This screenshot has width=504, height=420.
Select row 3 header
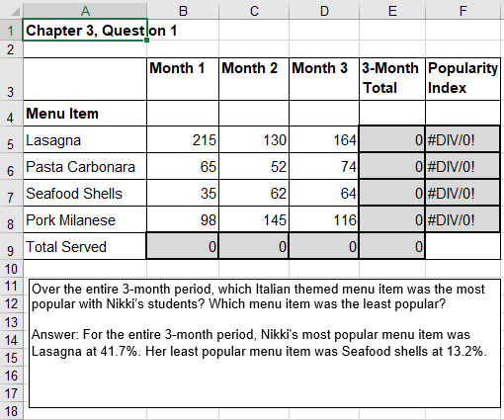coord(11,79)
